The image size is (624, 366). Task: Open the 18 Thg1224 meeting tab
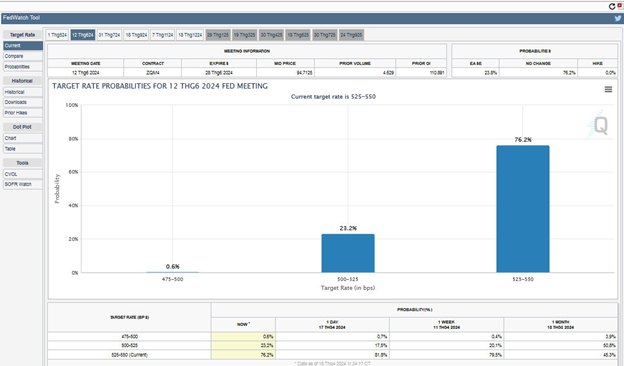(x=190, y=35)
